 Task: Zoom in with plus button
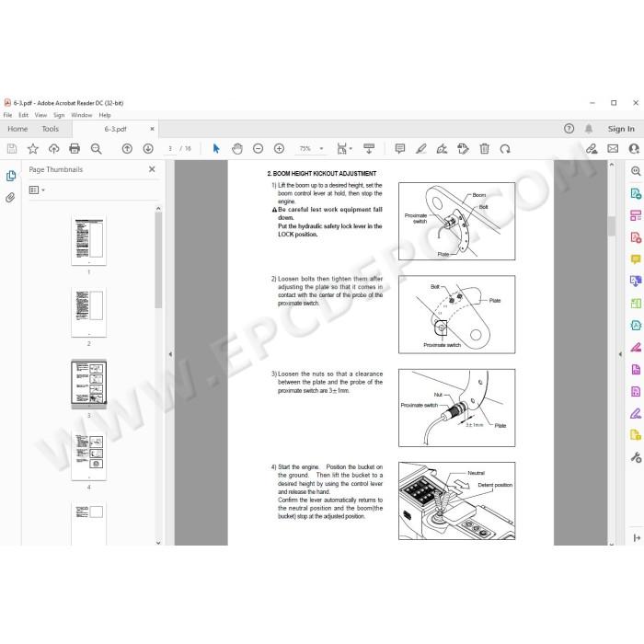tap(280, 149)
